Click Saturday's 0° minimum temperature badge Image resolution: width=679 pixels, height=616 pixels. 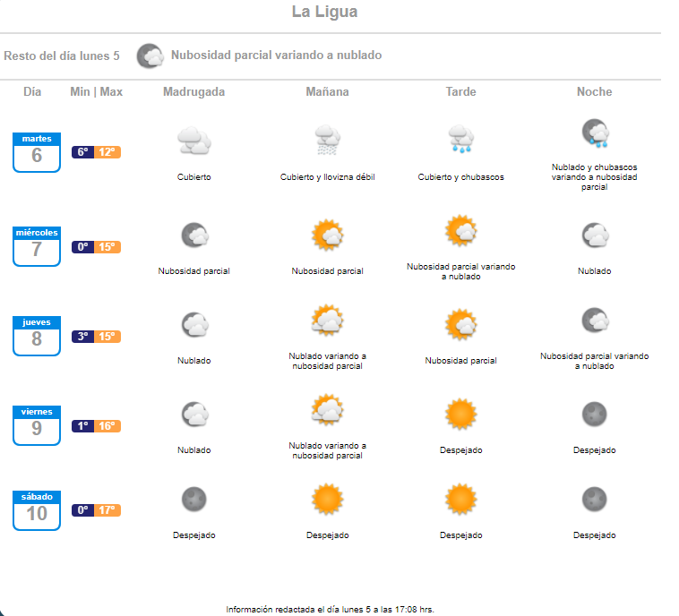pyautogui.click(x=82, y=510)
